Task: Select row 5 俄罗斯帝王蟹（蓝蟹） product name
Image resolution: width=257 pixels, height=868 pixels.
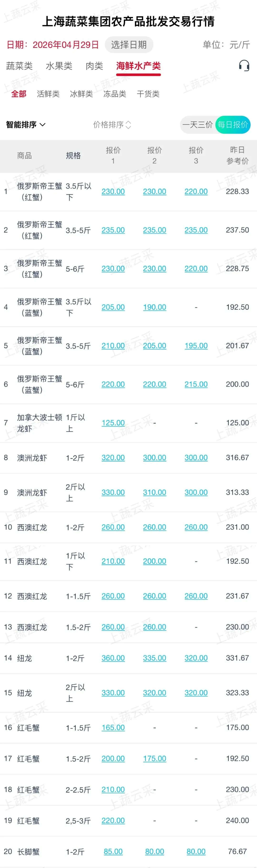Action: [x=40, y=346]
